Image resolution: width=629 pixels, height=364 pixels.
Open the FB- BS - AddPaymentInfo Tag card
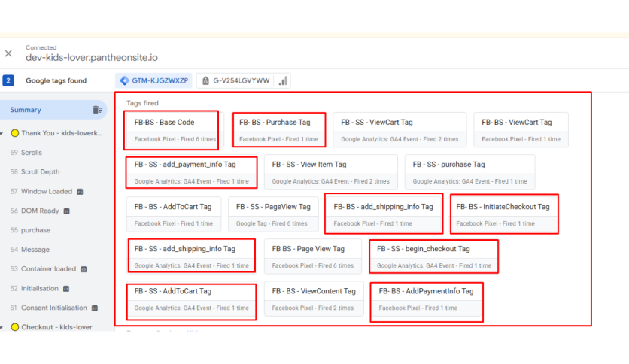[x=427, y=299]
